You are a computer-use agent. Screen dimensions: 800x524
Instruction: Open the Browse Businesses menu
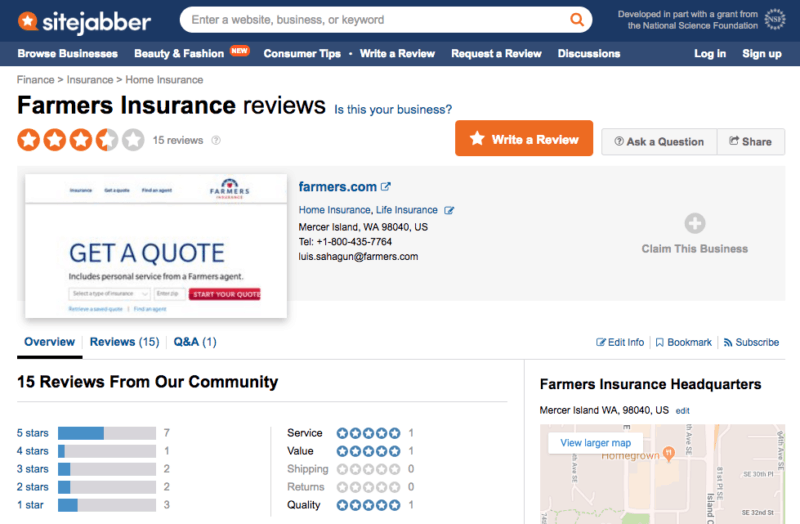pos(68,54)
